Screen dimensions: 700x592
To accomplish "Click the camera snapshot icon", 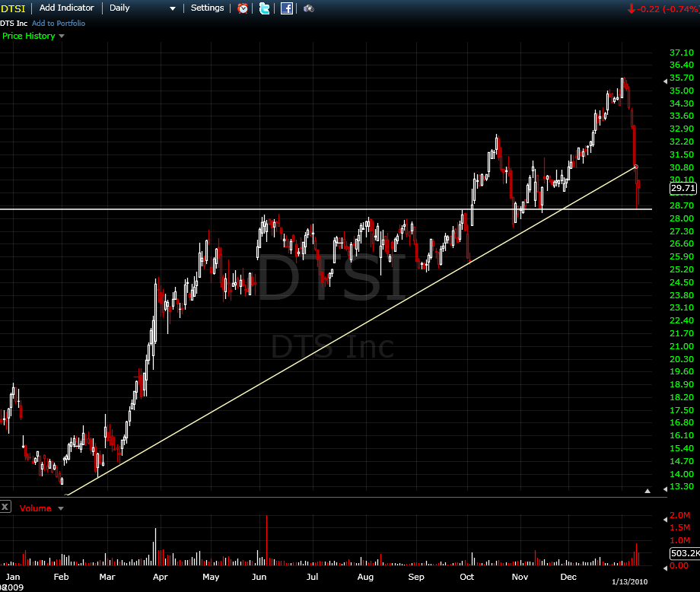I will 309,8.
